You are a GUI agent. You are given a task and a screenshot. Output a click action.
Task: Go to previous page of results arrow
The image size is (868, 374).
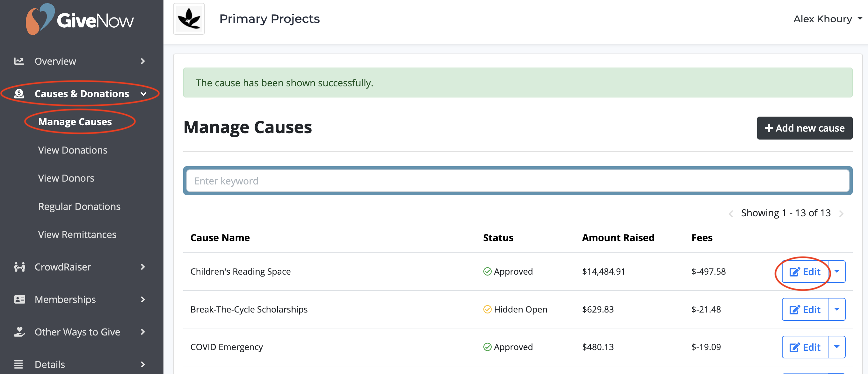tap(731, 214)
